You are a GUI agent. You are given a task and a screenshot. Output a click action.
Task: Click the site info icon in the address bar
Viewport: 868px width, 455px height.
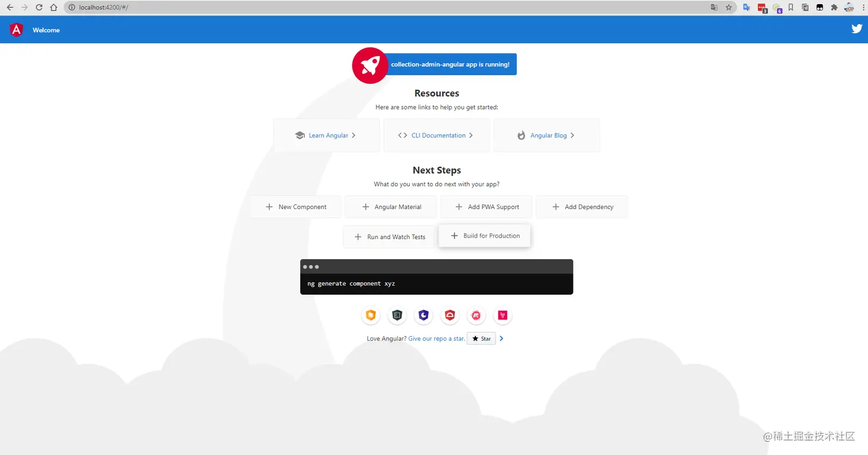point(72,7)
